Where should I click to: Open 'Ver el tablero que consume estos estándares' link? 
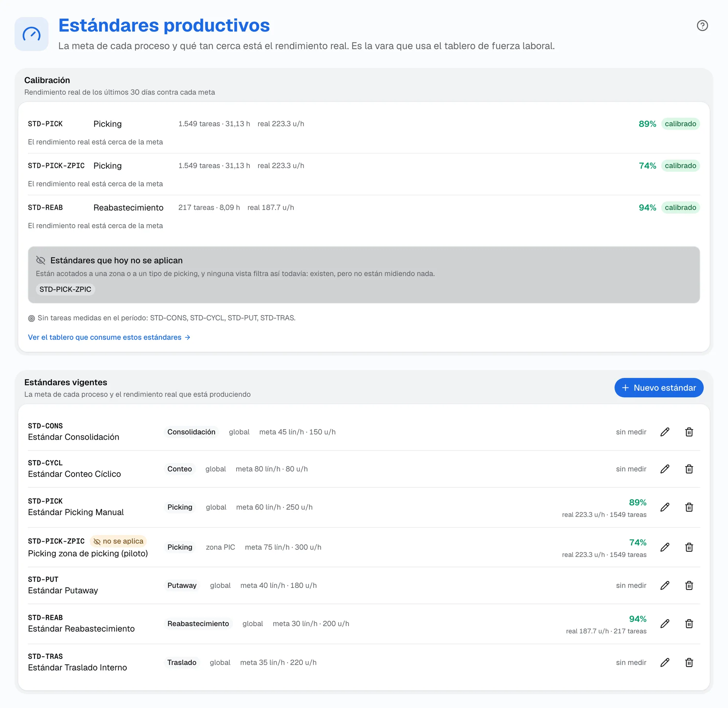(109, 337)
